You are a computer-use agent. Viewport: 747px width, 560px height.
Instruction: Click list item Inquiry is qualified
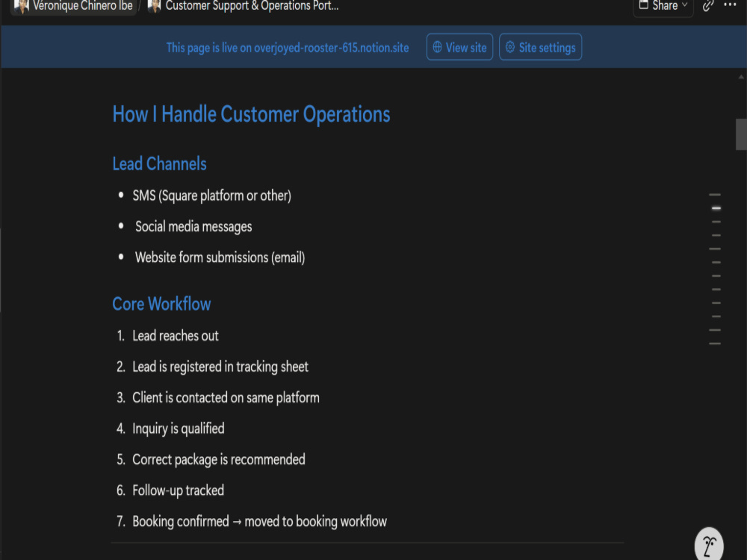click(179, 429)
